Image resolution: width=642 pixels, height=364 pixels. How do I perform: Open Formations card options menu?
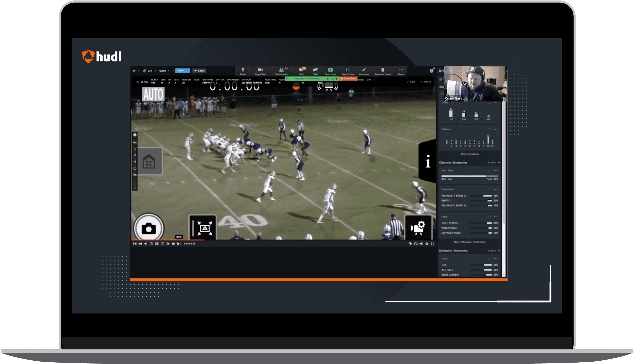(496, 189)
